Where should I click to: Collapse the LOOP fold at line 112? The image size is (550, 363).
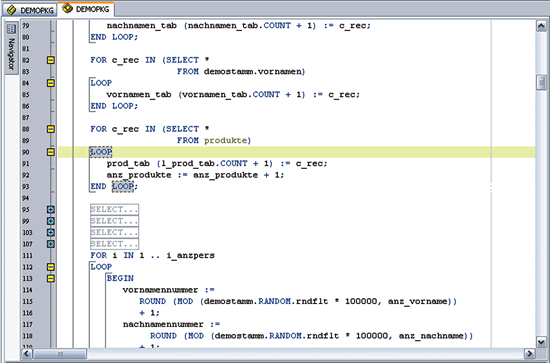coord(51,267)
